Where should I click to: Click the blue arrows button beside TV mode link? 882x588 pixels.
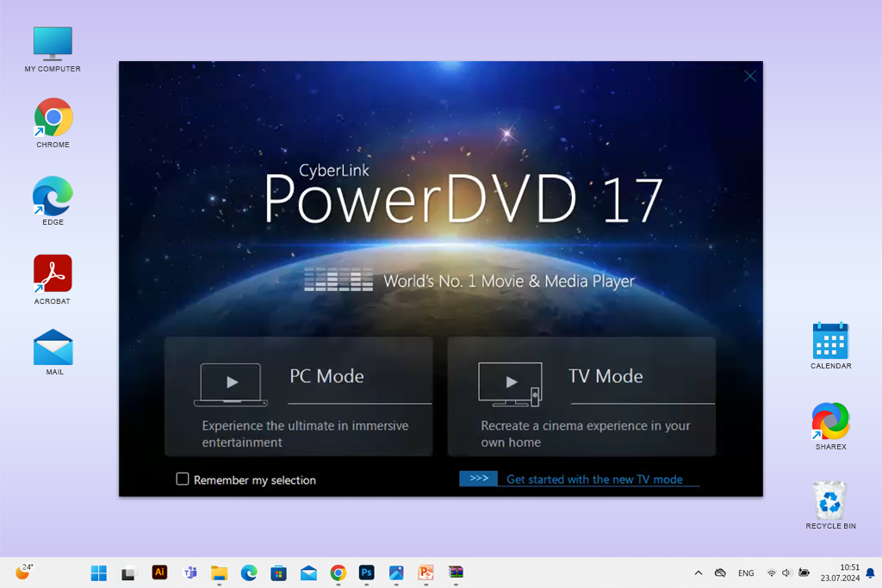tap(478, 479)
